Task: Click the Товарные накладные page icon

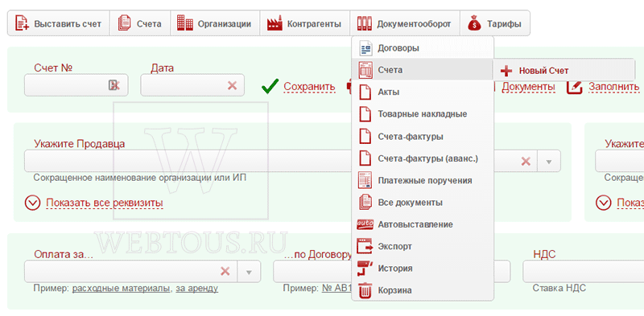Action: point(365,114)
